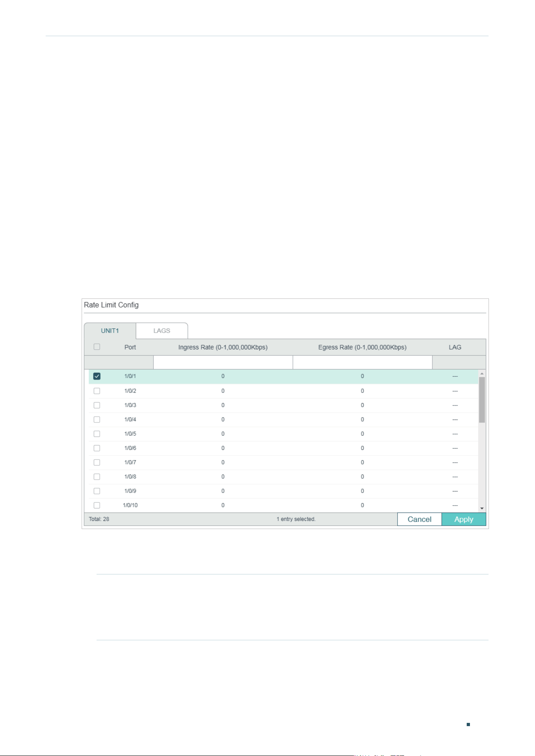Click the LAG column header
The image size is (535, 756).
(455, 347)
